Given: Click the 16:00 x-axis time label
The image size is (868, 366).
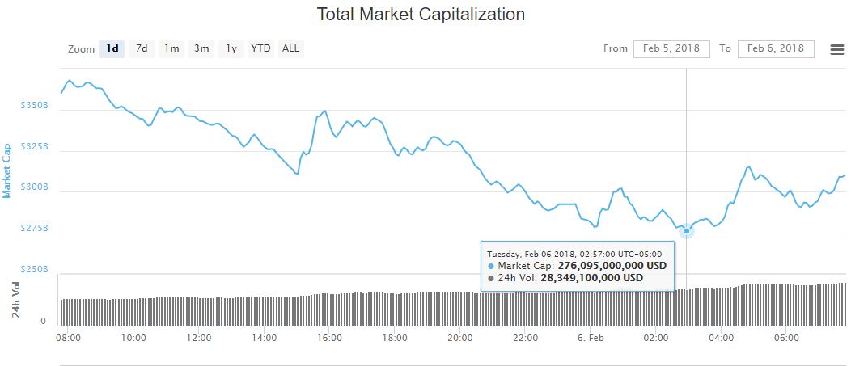Looking at the screenshot, I should click(328, 338).
